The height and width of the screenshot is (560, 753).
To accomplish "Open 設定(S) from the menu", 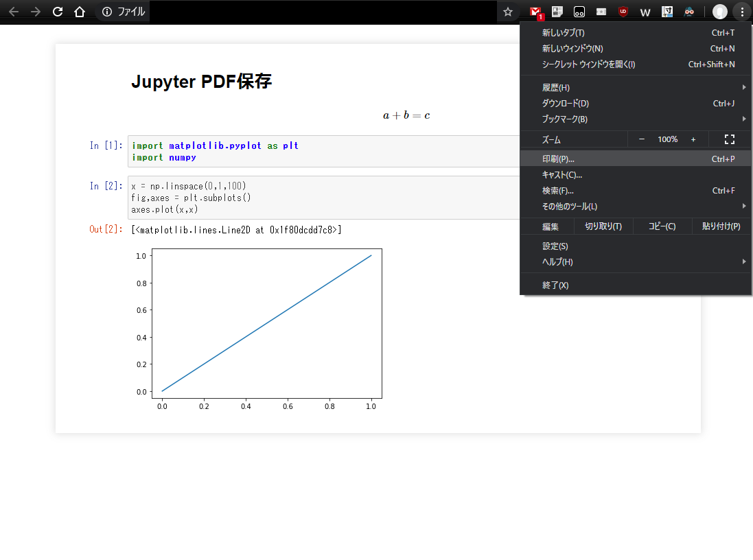I will (636, 246).
